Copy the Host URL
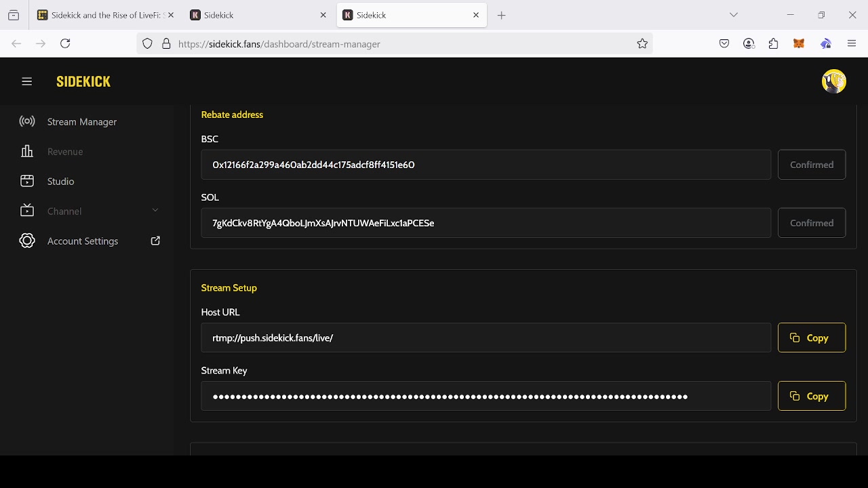 (x=812, y=338)
